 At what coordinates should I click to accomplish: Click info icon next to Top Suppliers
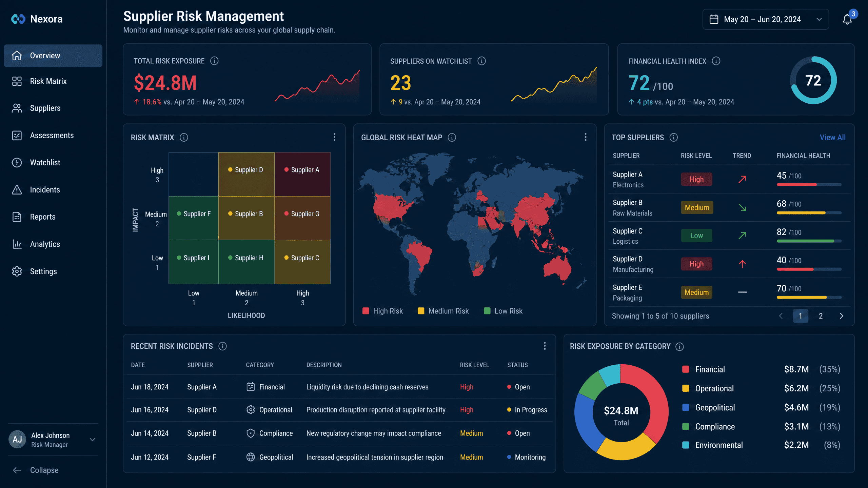[673, 137]
